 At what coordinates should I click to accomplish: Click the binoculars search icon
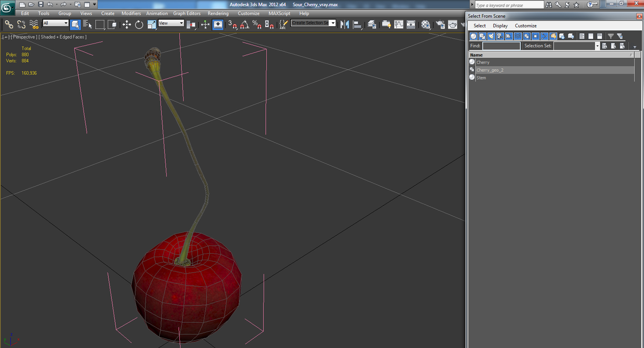coord(549,5)
